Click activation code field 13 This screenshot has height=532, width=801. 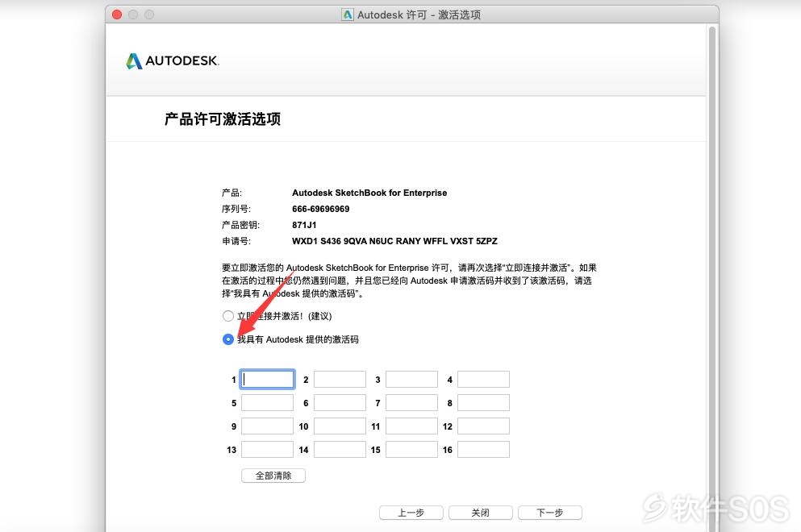point(268,450)
